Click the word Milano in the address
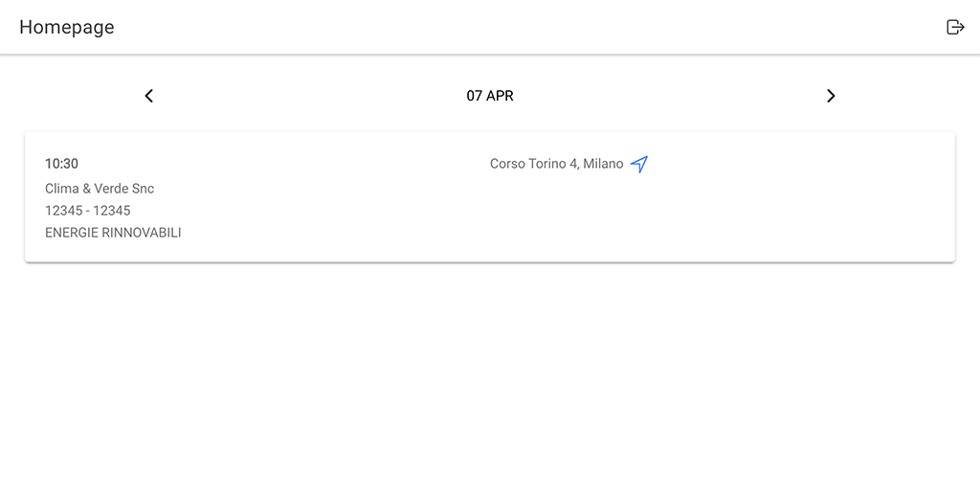 click(603, 164)
